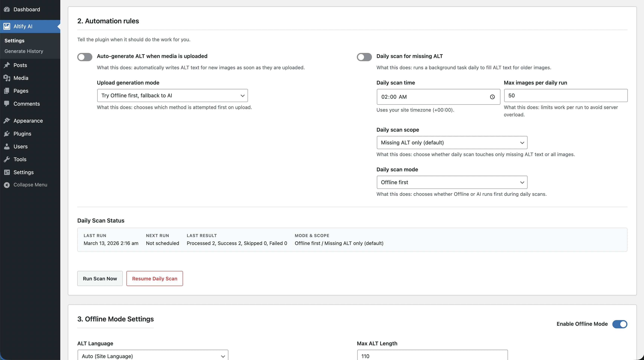
Task: Focus the Max images per daily run field
Action: click(565, 95)
